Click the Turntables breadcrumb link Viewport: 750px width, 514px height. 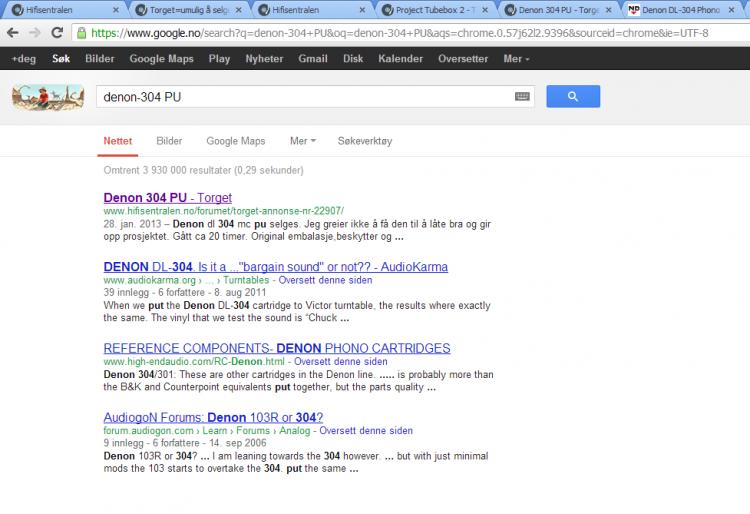coord(246,280)
